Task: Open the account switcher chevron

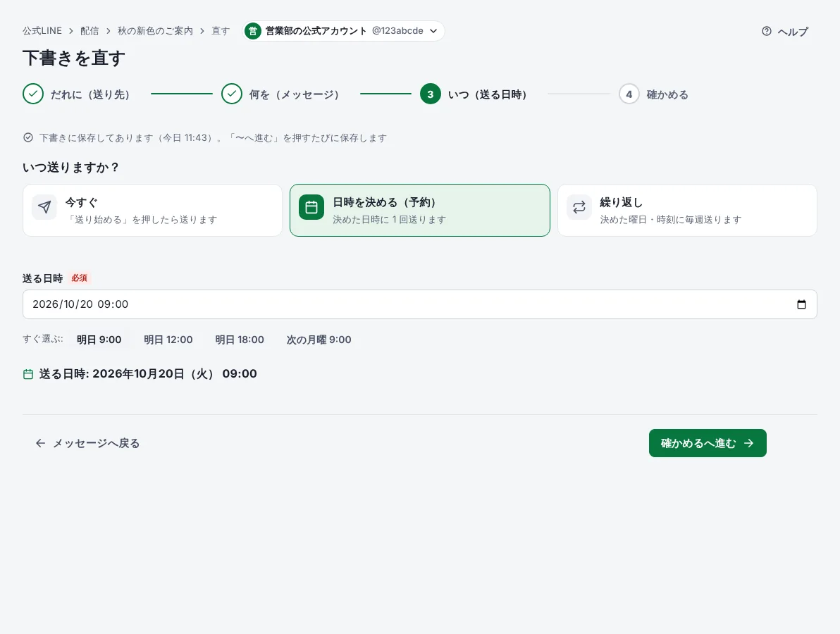Action: (x=433, y=31)
